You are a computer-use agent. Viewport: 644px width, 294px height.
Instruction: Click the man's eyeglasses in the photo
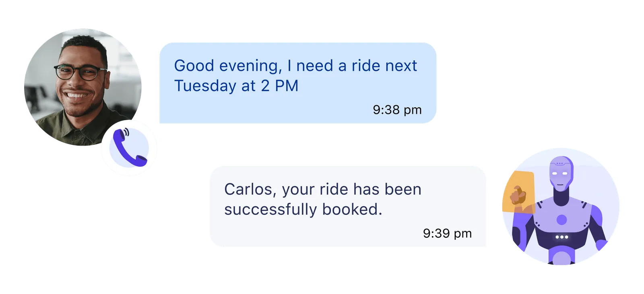pyautogui.click(x=80, y=73)
